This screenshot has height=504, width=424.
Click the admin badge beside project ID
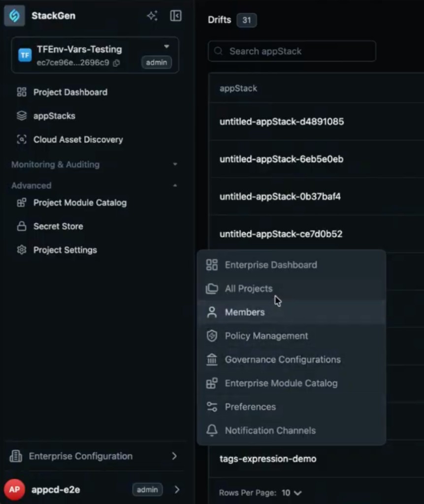click(156, 63)
